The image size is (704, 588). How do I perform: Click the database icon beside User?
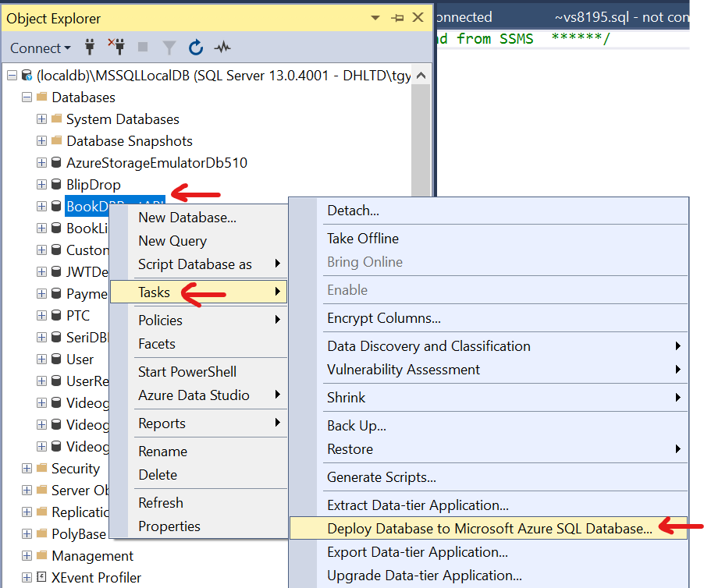tap(55, 359)
